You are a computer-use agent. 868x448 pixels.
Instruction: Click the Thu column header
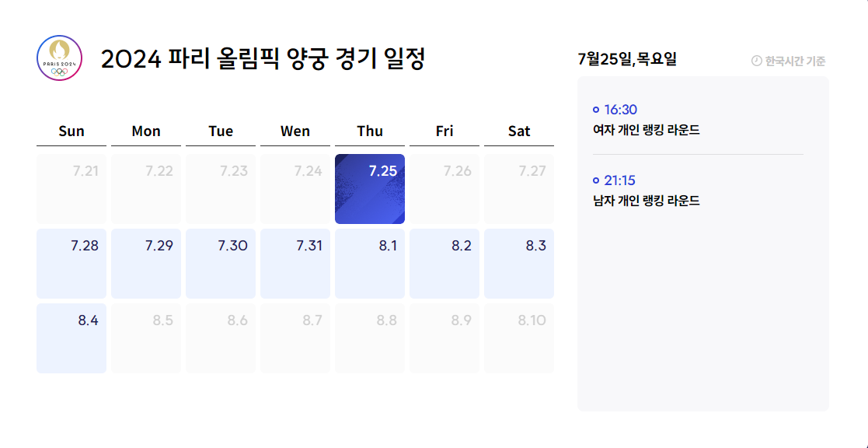click(370, 131)
